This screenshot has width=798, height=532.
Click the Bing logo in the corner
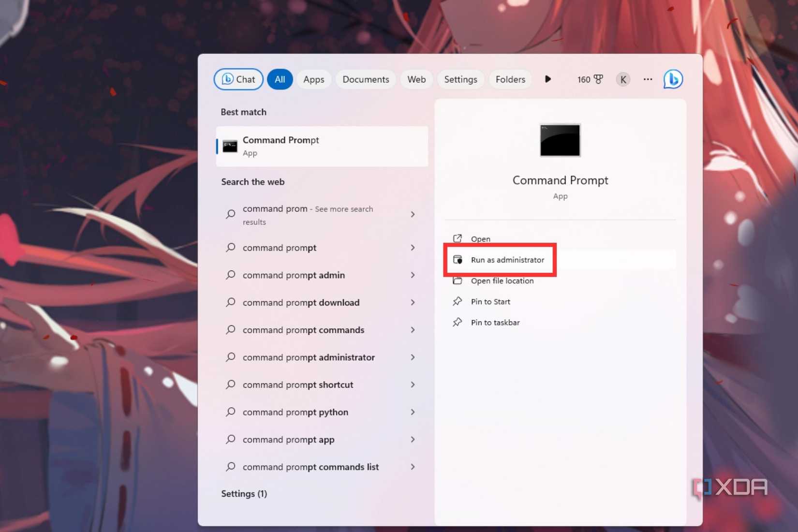pos(673,79)
